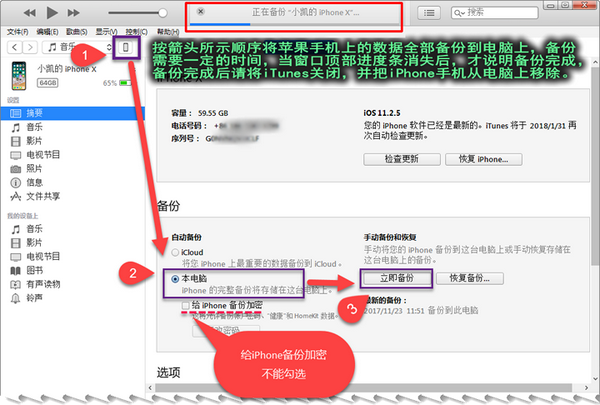Image resolution: width=600 pixels, height=405 pixels.
Task: Click the 65% battery indicator
Action: (x=117, y=83)
